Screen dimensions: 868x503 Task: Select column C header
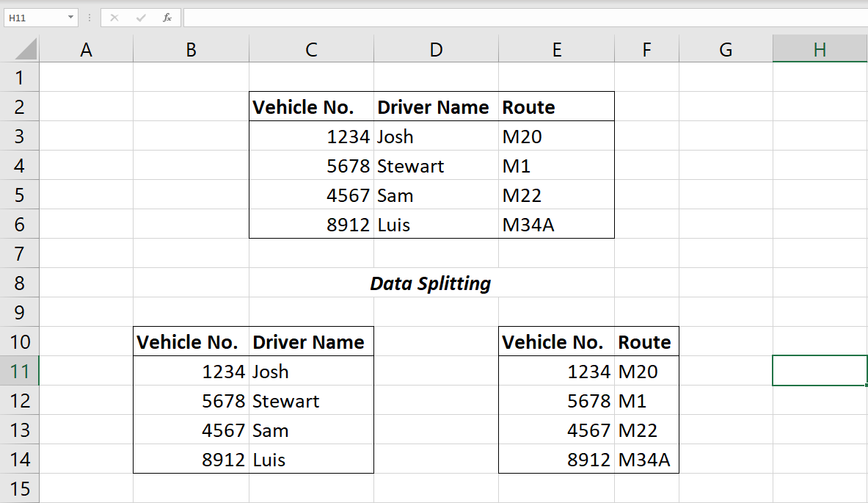coord(311,50)
